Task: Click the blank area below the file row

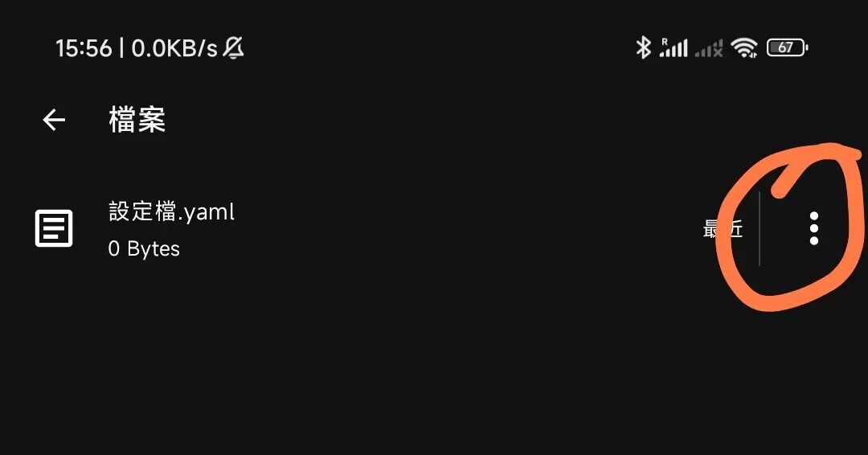Action: point(434,370)
